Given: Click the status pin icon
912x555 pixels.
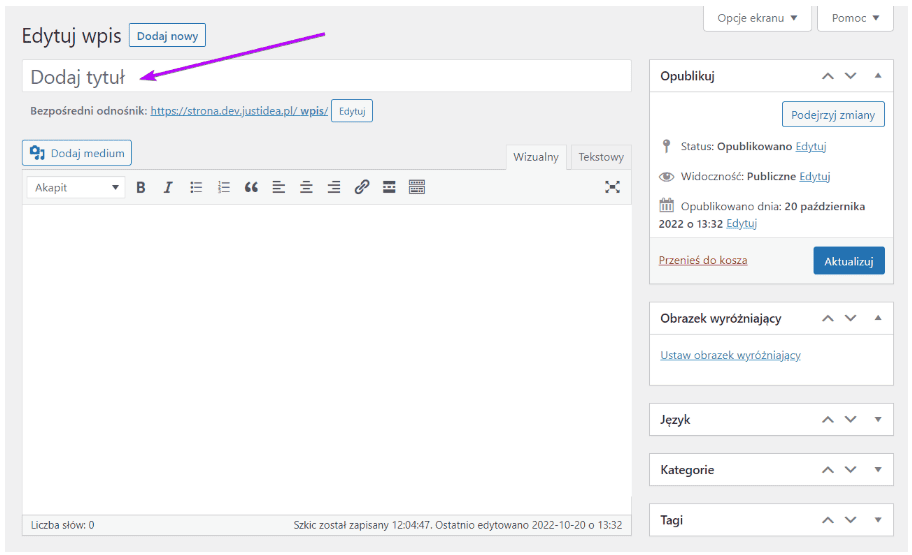Looking at the screenshot, I should (667, 146).
